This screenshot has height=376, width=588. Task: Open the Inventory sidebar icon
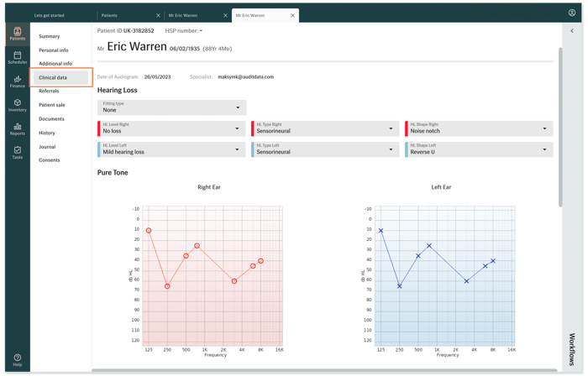[17, 105]
